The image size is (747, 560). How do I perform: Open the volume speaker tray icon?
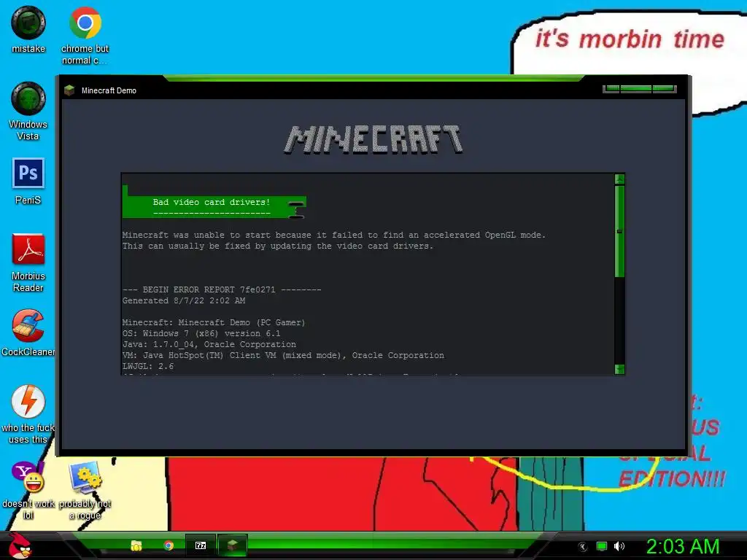pos(619,546)
